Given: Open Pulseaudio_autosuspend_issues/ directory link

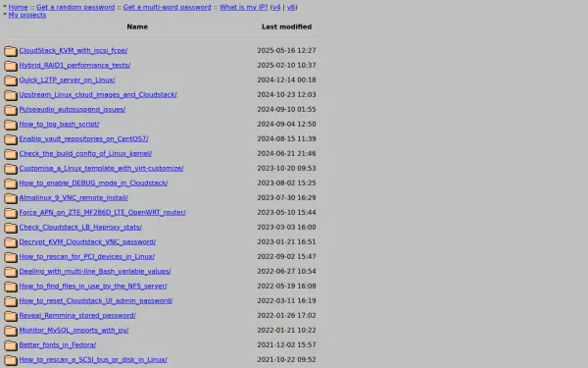Looking at the screenshot, I should 73,109.
